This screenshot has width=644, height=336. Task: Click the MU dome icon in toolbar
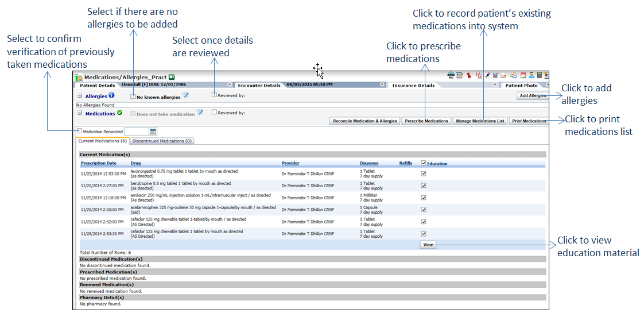tap(451, 75)
